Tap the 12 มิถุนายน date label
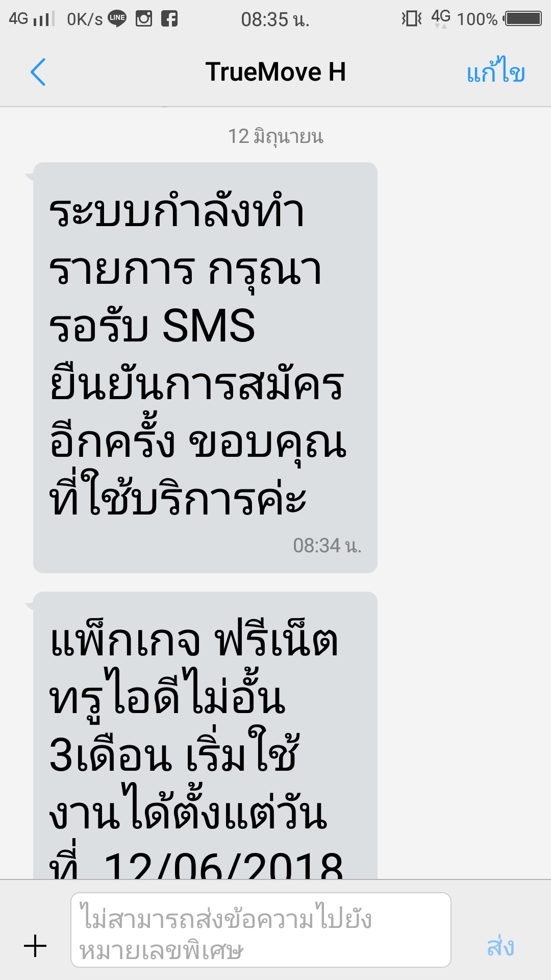The width and height of the screenshot is (551, 980). [x=275, y=136]
